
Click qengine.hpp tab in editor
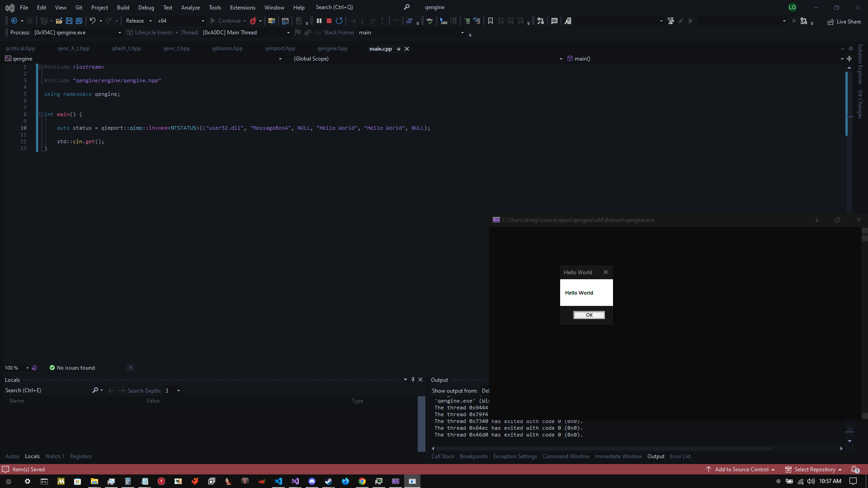coord(333,48)
